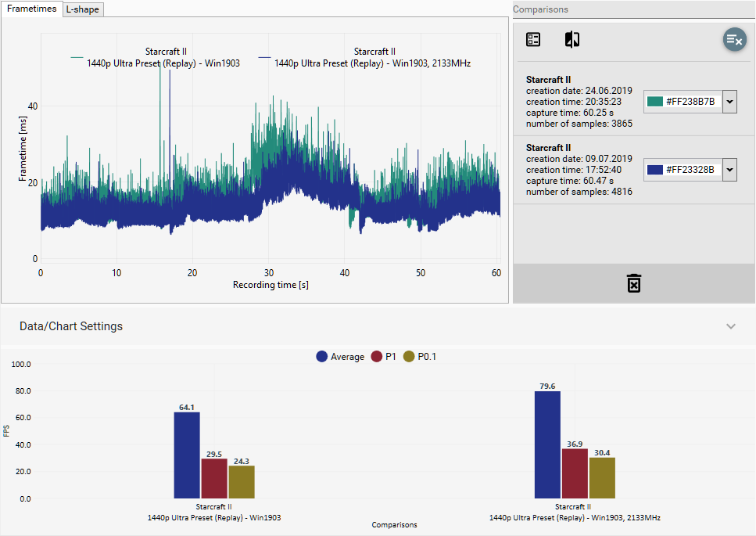The height and width of the screenshot is (536, 756).
Task: Click bar chart label '1440p Ultra Preset (Replay) - Win1903'
Action: click(x=214, y=518)
